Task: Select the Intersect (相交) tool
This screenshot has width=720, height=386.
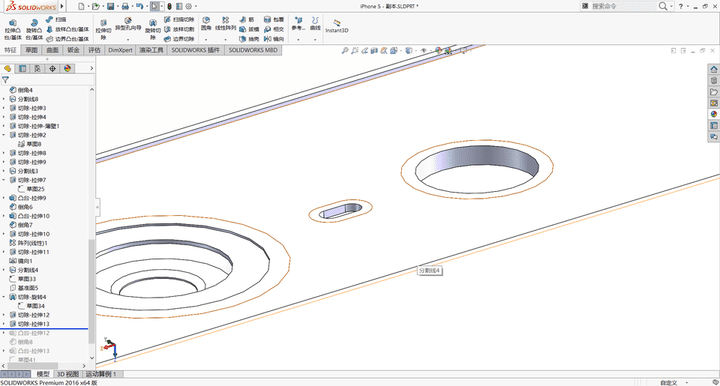Action: point(274,29)
